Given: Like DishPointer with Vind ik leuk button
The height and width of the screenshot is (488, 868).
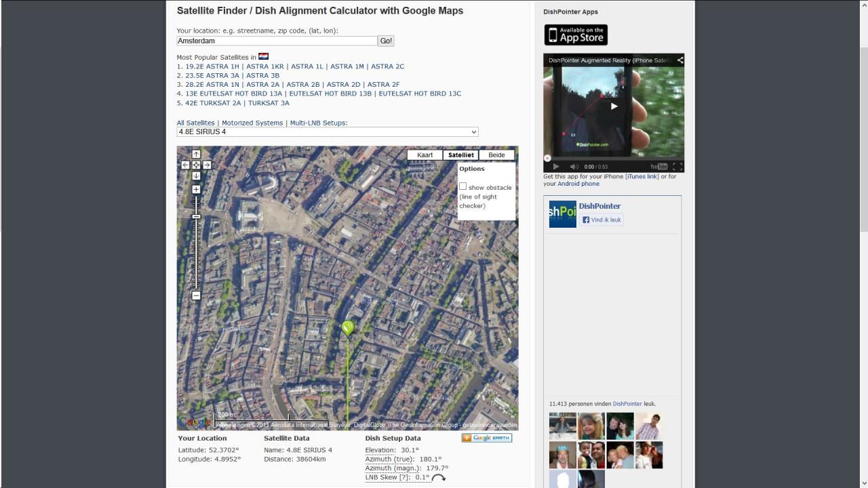Looking at the screenshot, I should [601, 220].
